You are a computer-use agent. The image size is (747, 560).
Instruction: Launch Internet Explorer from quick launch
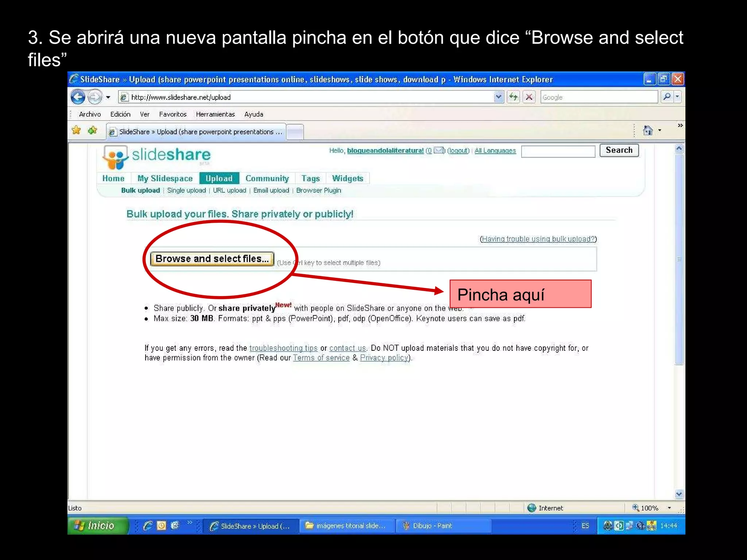[x=148, y=525]
